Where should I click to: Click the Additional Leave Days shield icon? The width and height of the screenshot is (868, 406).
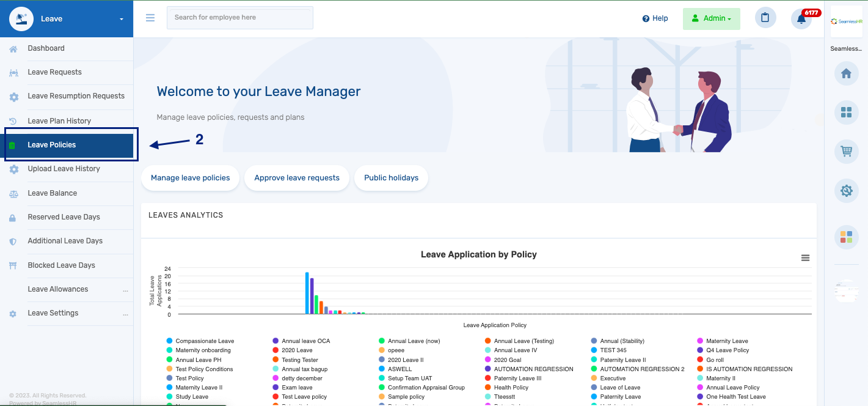pos(13,242)
